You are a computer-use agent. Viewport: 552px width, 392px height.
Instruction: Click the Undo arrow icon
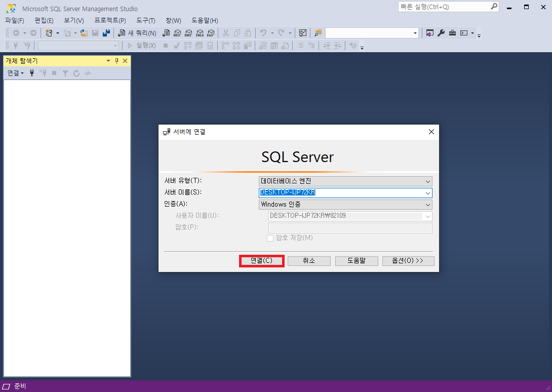[x=263, y=33]
